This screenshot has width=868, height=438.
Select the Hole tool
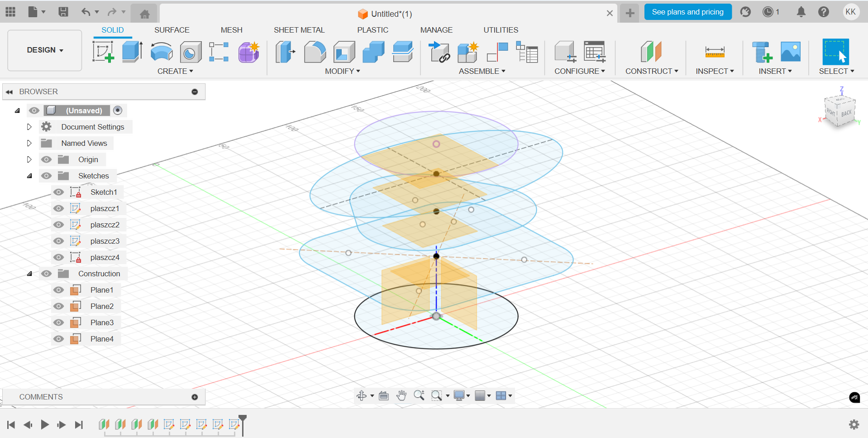point(191,52)
